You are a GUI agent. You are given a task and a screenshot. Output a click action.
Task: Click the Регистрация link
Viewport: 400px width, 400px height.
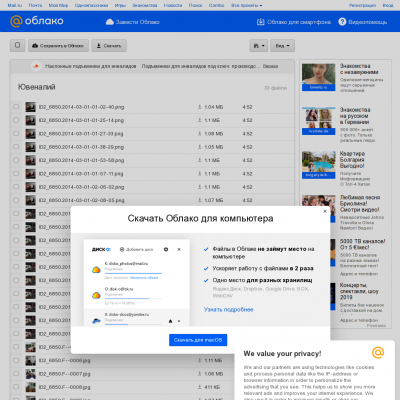pyautogui.click(x=362, y=5)
